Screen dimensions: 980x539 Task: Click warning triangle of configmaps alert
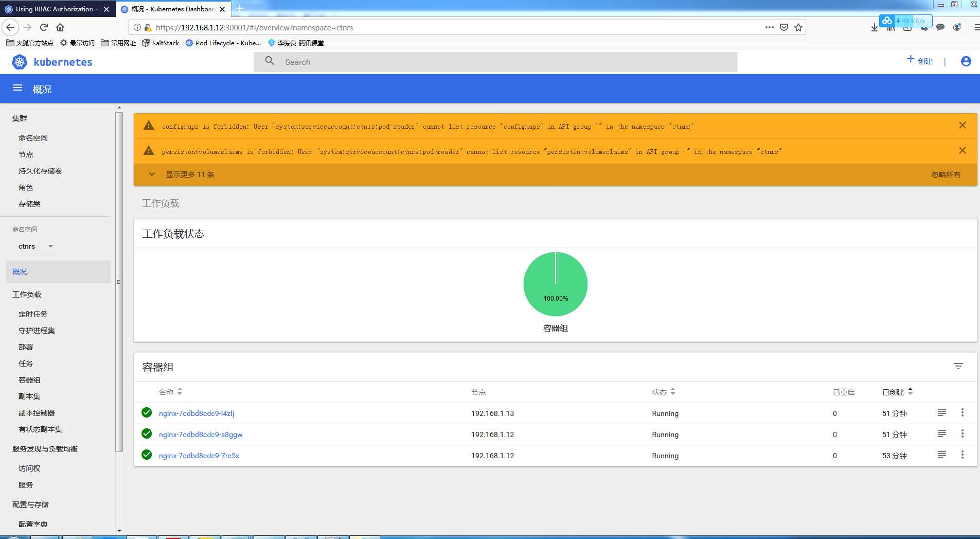click(x=149, y=125)
